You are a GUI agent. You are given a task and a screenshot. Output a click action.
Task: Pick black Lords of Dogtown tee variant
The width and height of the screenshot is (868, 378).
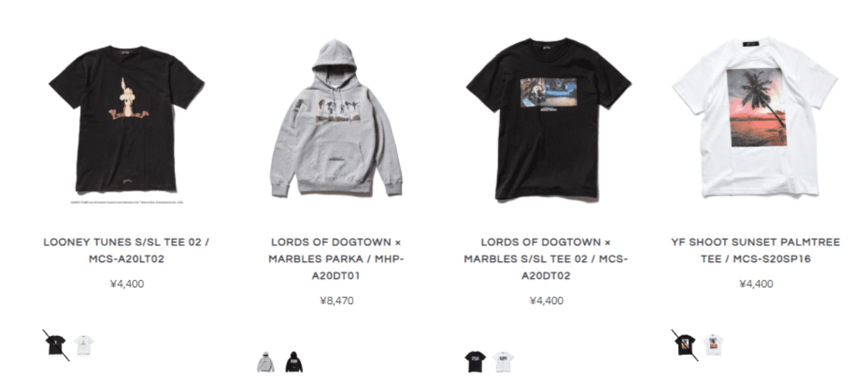(475, 362)
